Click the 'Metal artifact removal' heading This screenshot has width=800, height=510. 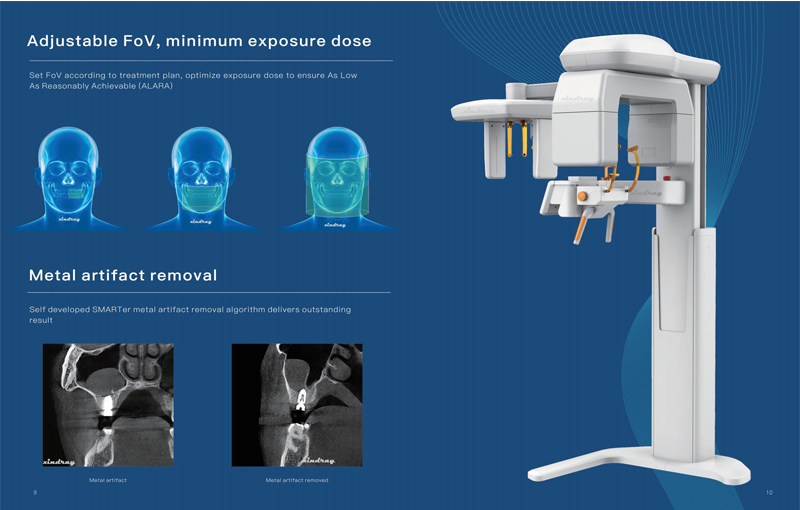coord(123,275)
